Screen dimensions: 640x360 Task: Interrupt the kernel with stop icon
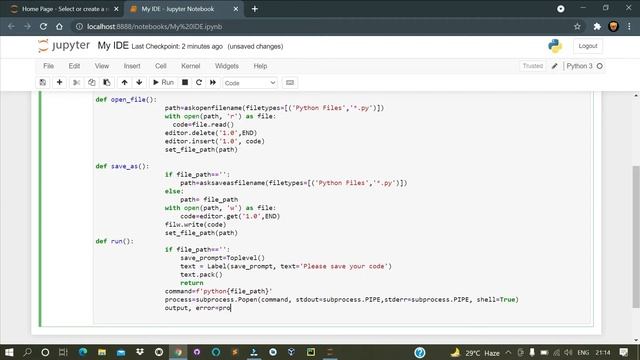coord(185,83)
